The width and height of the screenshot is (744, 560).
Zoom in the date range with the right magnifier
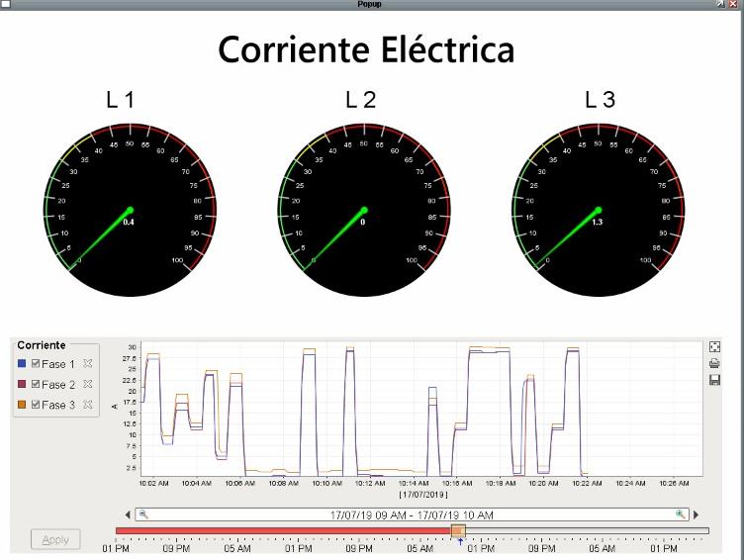pyautogui.click(x=680, y=514)
